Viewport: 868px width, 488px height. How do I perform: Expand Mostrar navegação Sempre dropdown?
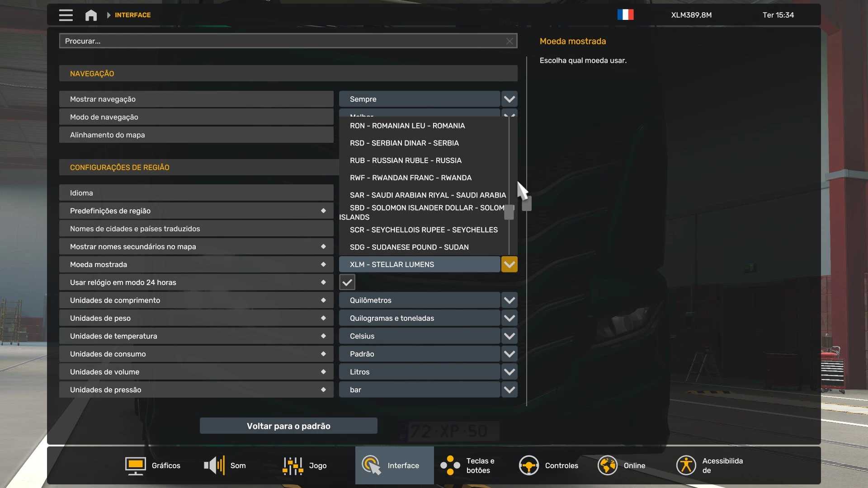509,99
